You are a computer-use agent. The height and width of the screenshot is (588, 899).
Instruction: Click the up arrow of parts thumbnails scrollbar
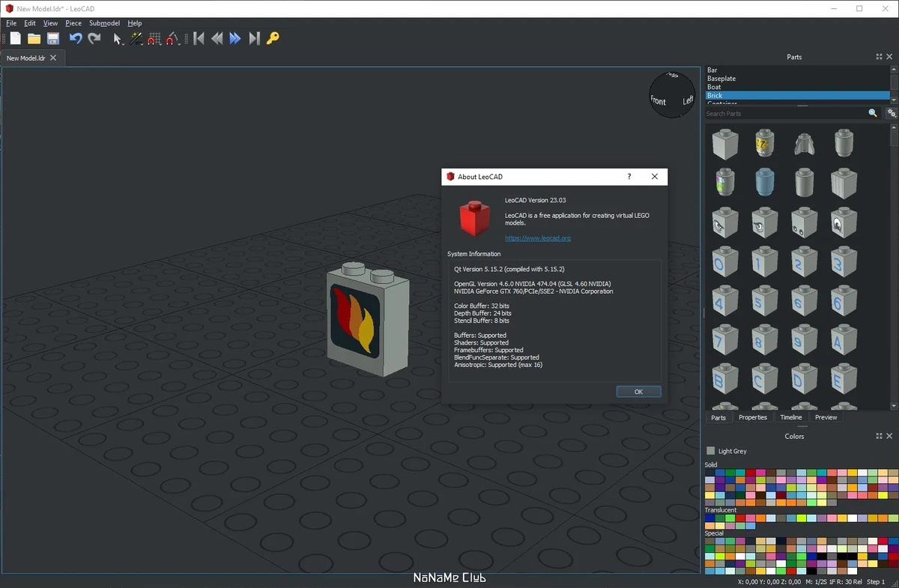point(895,128)
